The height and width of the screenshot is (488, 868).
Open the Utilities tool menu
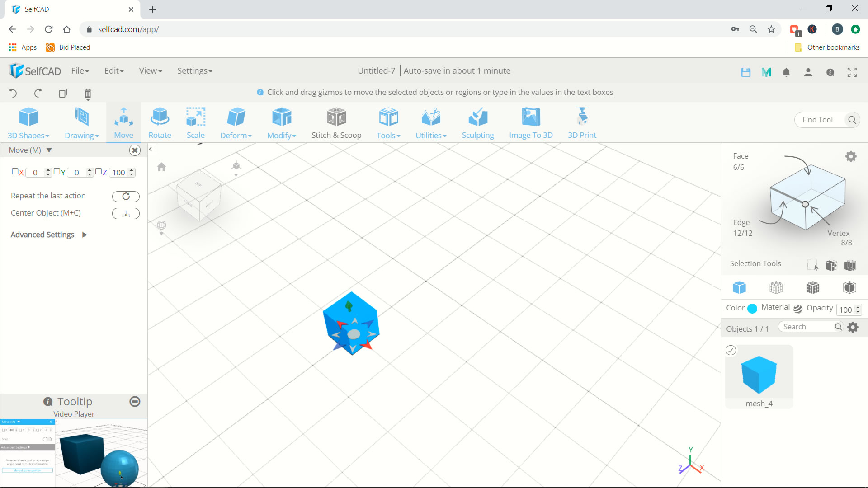pyautogui.click(x=431, y=123)
